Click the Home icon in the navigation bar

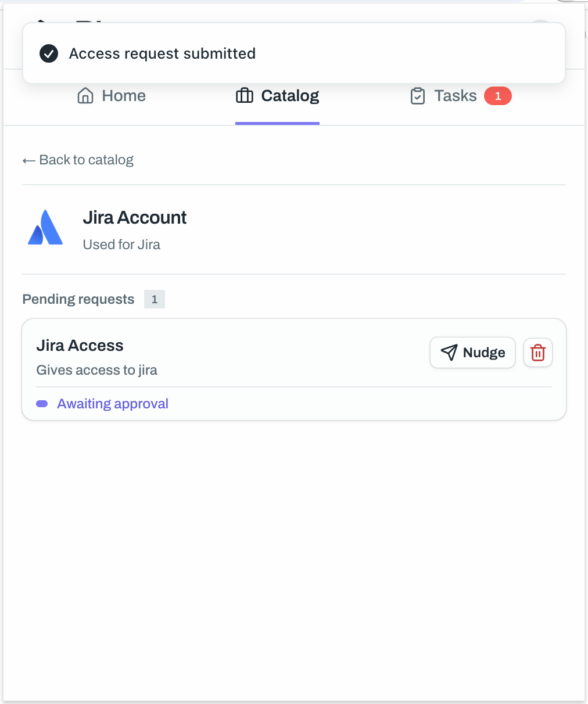click(85, 95)
